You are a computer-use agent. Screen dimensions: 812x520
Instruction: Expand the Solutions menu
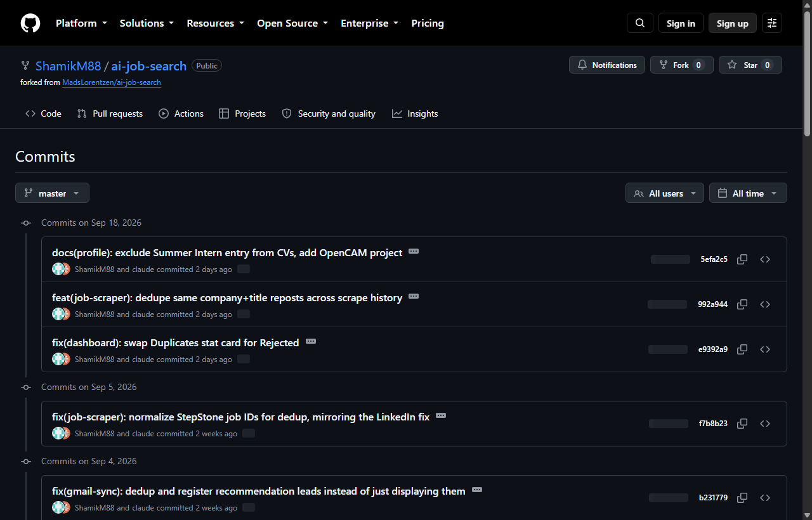(147, 23)
